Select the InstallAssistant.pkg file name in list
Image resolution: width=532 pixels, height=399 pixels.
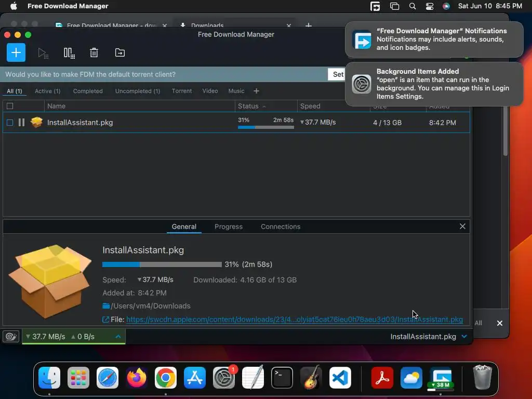pos(80,123)
